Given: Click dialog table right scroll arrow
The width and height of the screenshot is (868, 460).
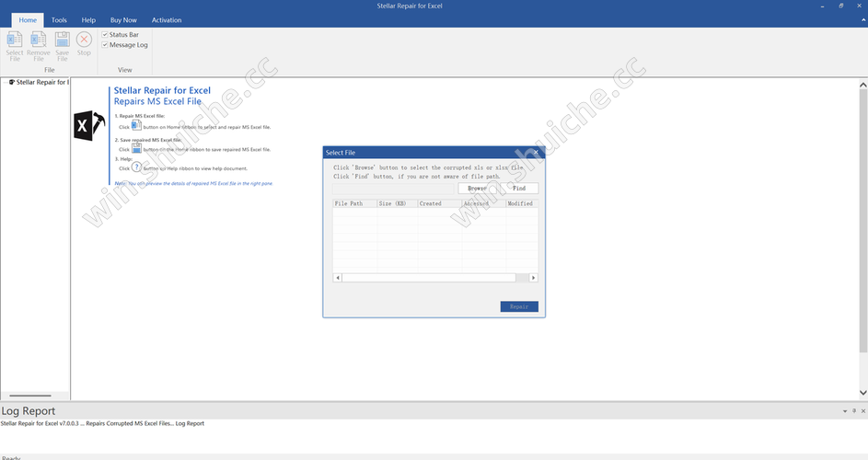Looking at the screenshot, I should 533,278.
